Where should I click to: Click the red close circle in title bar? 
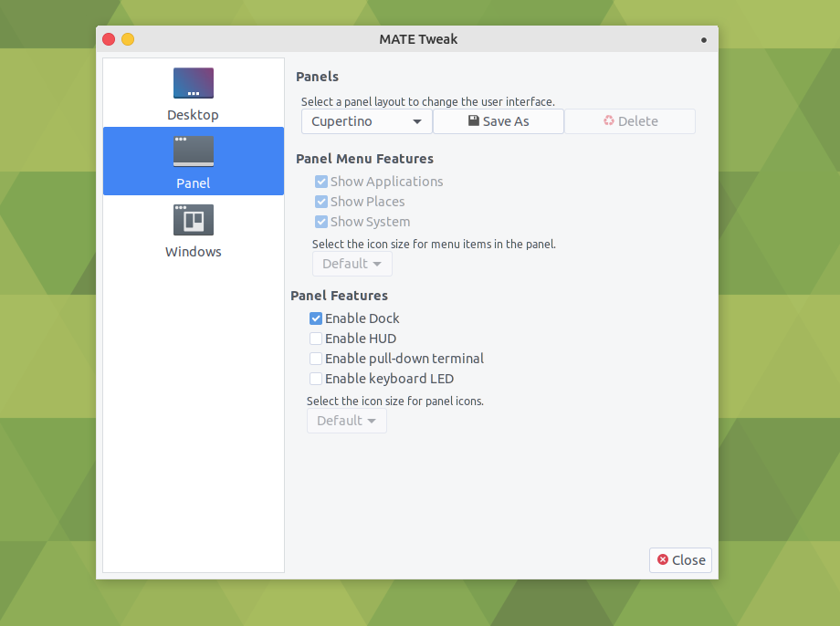pos(109,39)
